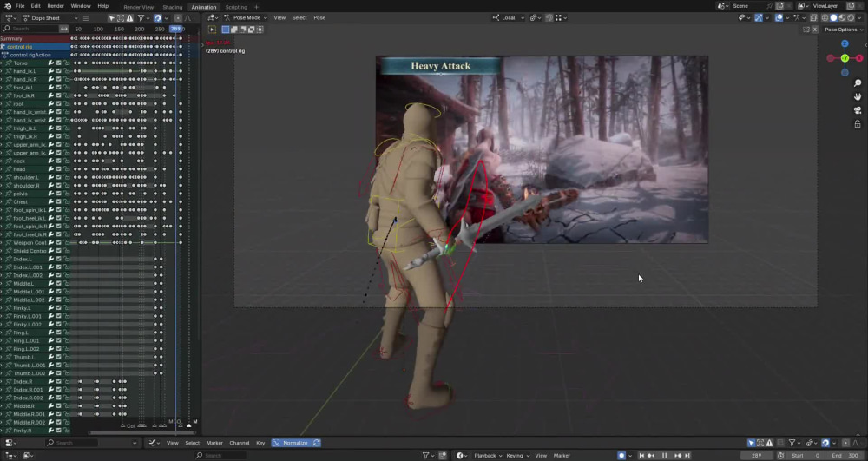Image resolution: width=868 pixels, height=461 pixels.
Task: Click the current frame 289 marker on timeline
Action: coord(176,29)
